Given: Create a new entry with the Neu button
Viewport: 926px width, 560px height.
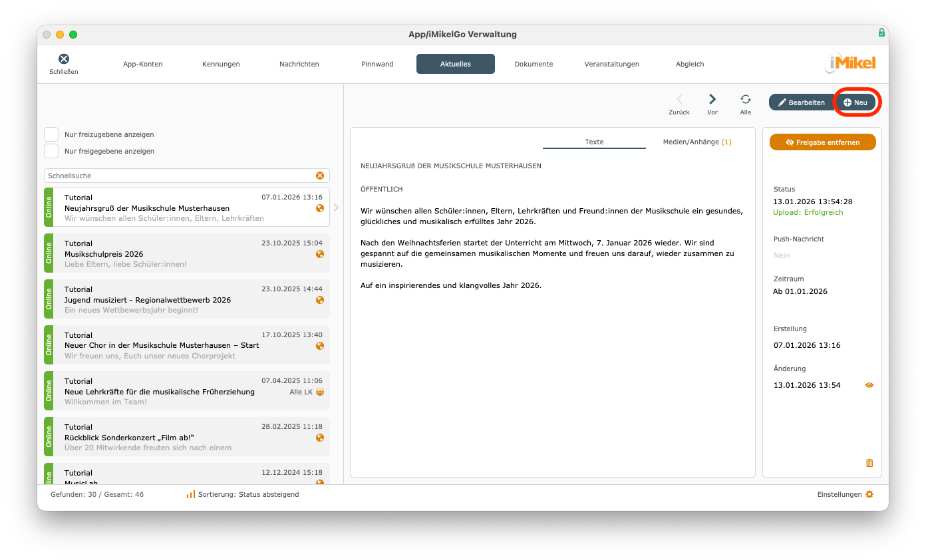Looking at the screenshot, I should point(857,102).
